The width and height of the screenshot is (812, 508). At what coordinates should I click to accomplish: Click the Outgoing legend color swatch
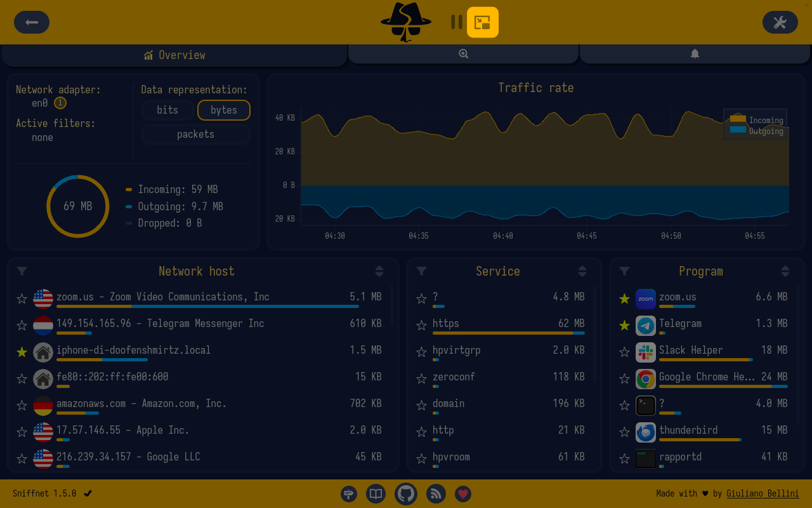738,130
